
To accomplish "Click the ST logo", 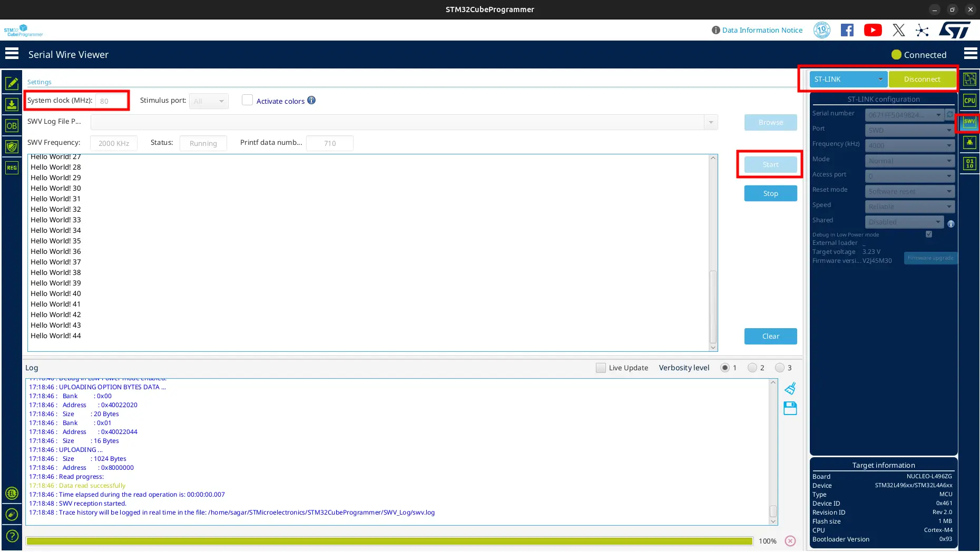I will 955,30.
